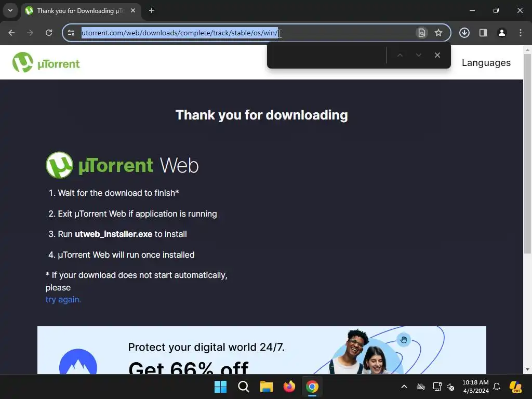The height and width of the screenshot is (399, 532).
Task: Click the browser forward arrow
Action: [30, 33]
